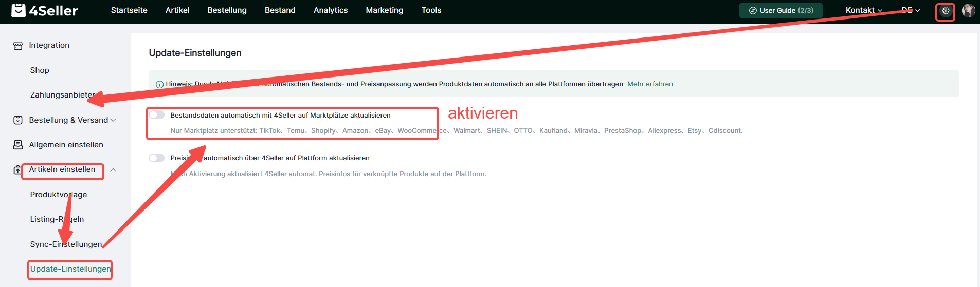
Task: Click the Allgemein einstellen icon
Action: pos(18,145)
